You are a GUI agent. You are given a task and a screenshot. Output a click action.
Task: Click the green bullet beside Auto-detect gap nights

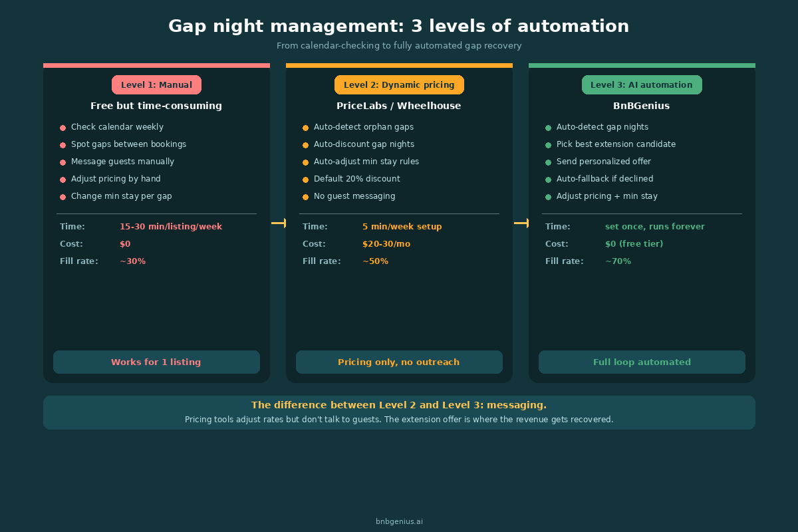(548, 128)
